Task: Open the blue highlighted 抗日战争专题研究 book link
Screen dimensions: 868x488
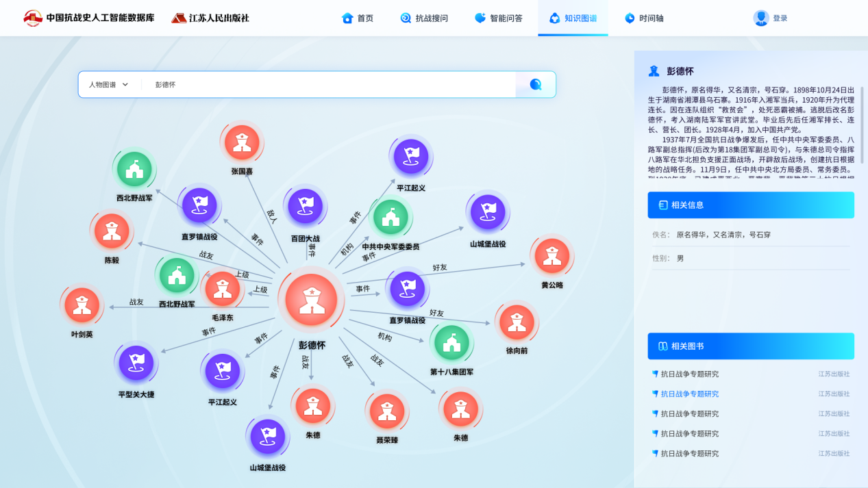Action: (x=690, y=394)
